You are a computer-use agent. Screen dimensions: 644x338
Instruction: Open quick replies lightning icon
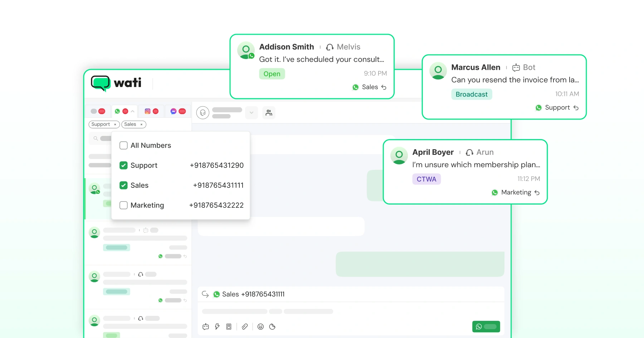[x=217, y=327]
